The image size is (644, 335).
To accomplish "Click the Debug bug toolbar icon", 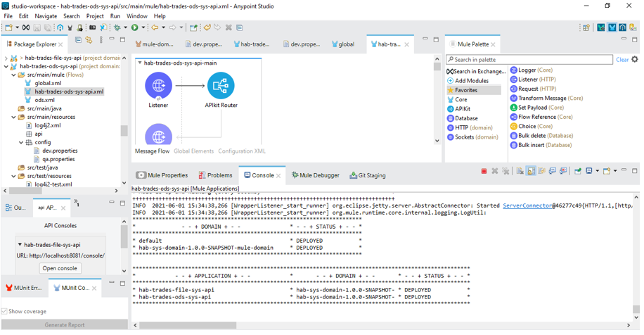I will click(x=117, y=27).
